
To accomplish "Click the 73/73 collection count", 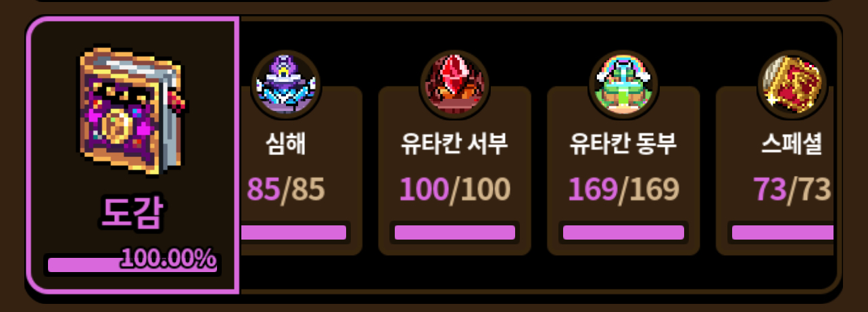I will 792,190.
